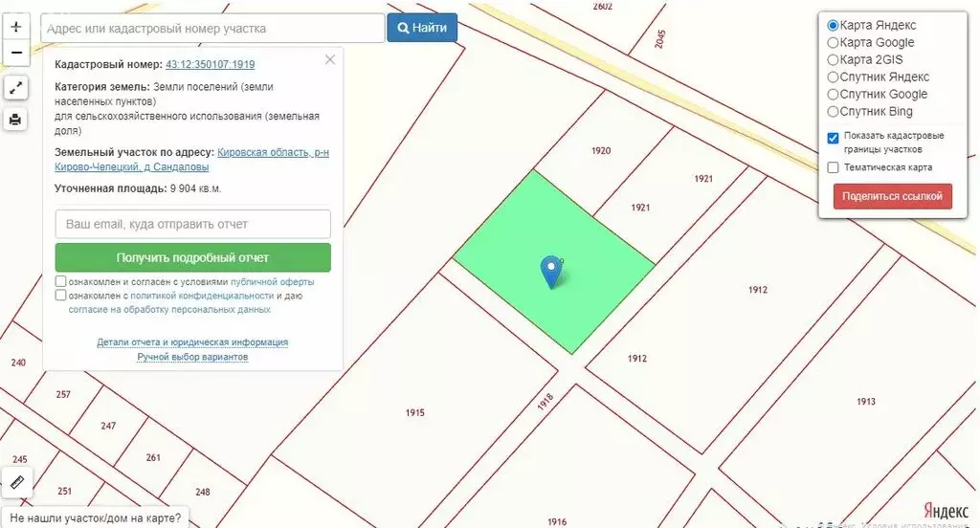Close the parcel info panel

point(330,59)
